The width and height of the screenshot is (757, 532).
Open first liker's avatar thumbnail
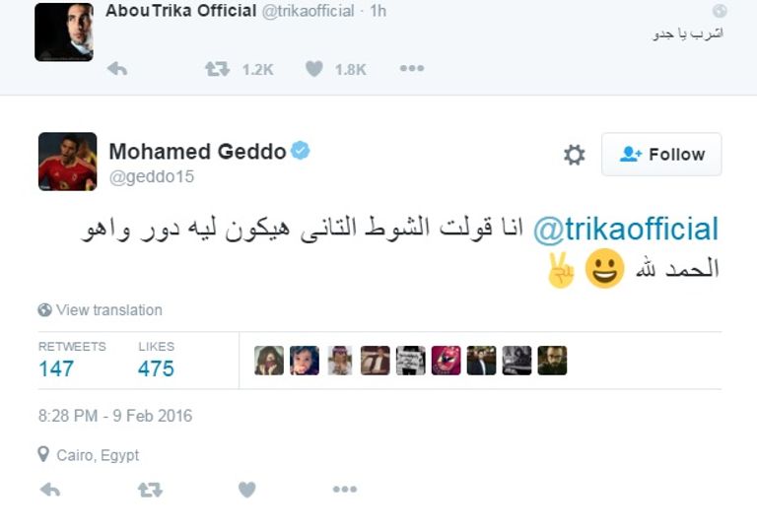(269, 361)
